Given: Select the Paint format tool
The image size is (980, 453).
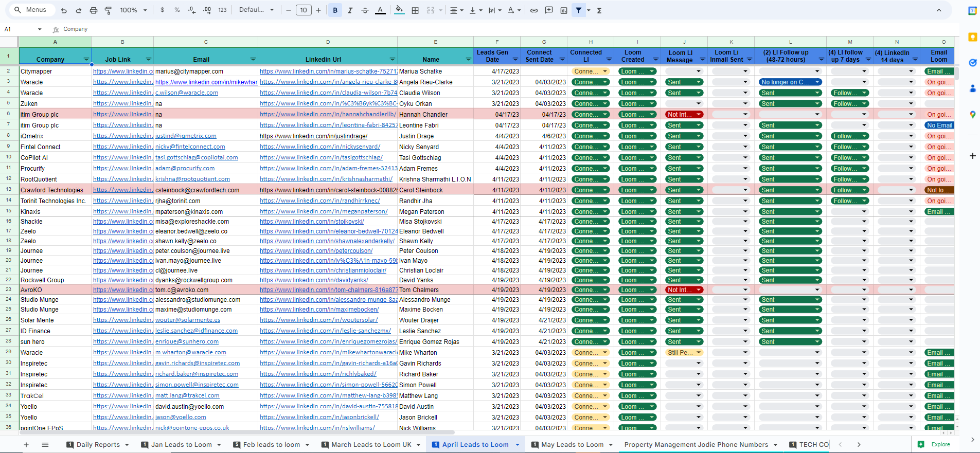Looking at the screenshot, I should tap(108, 10).
